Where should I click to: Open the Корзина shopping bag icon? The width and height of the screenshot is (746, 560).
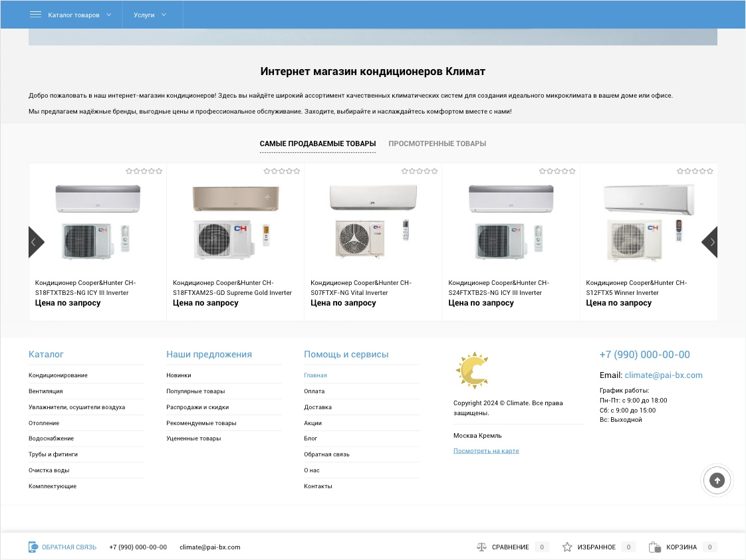655,547
